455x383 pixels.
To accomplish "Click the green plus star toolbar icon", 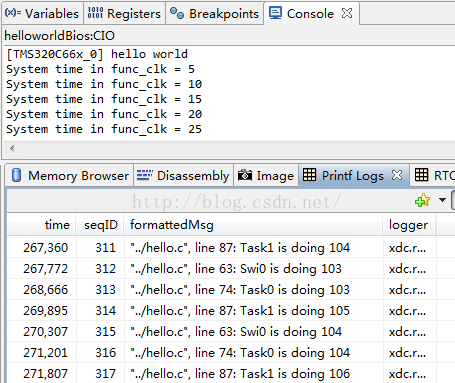I will (422, 200).
